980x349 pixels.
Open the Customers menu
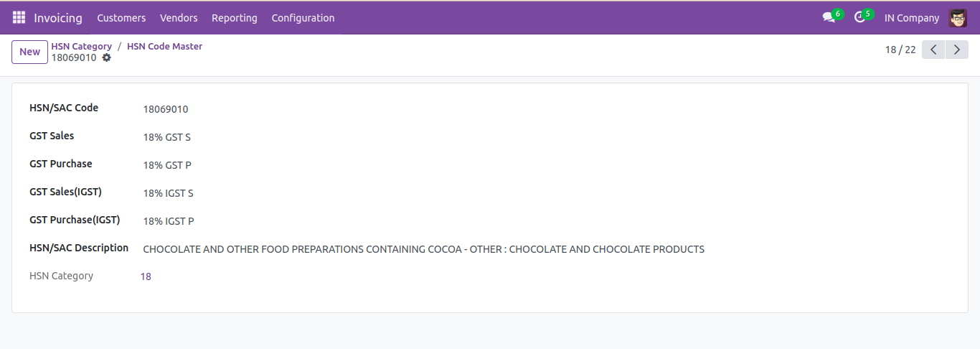121,18
